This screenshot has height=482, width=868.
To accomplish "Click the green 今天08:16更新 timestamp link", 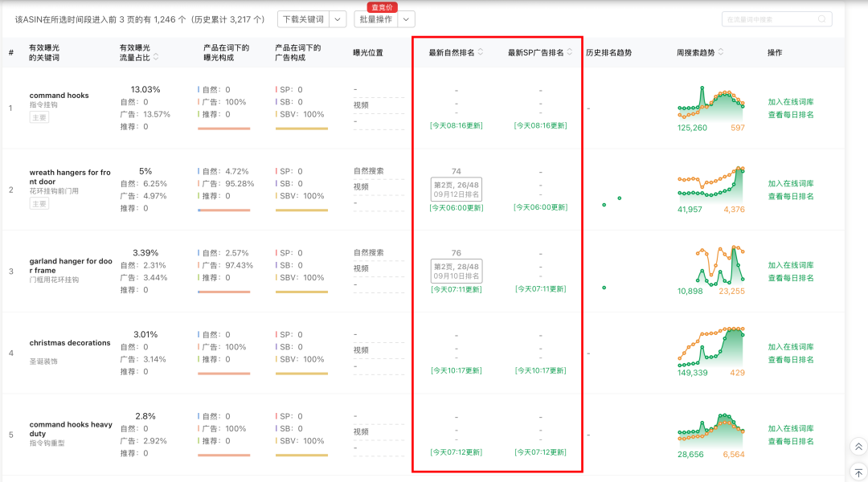I will pos(457,126).
